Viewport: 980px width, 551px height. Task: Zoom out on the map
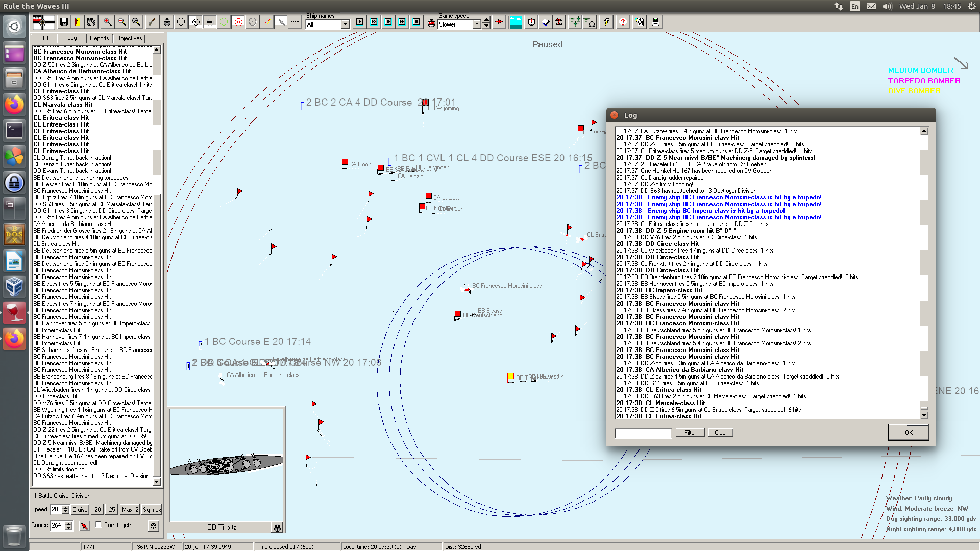121,22
